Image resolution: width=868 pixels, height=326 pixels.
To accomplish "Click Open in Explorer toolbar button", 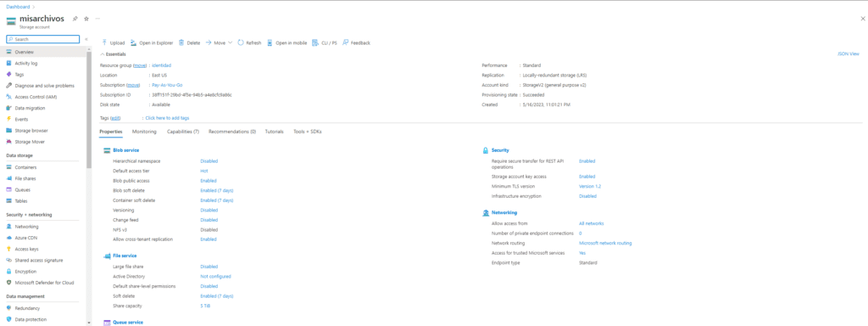I will point(152,42).
